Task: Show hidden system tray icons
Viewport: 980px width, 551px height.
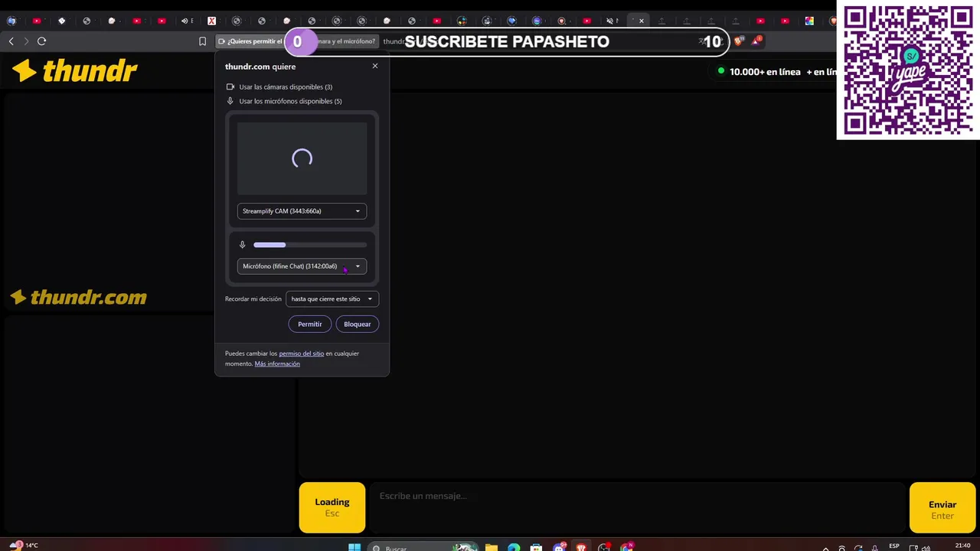Action: click(x=825, y=547)
